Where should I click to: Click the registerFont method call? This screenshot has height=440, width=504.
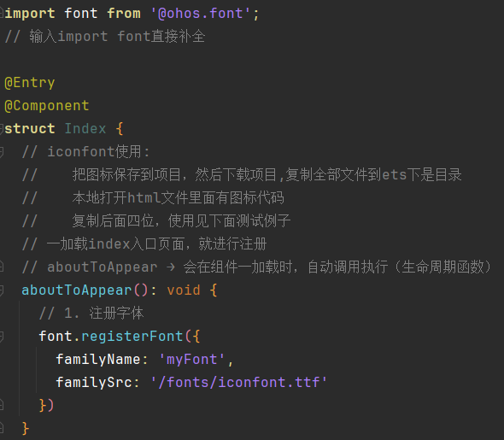point(132,336)
